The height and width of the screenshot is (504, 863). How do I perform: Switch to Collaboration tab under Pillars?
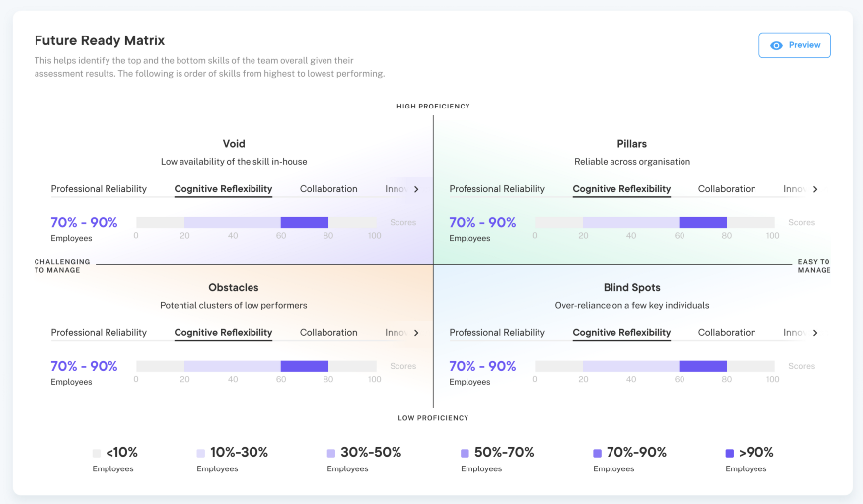(x=727, y=189)
